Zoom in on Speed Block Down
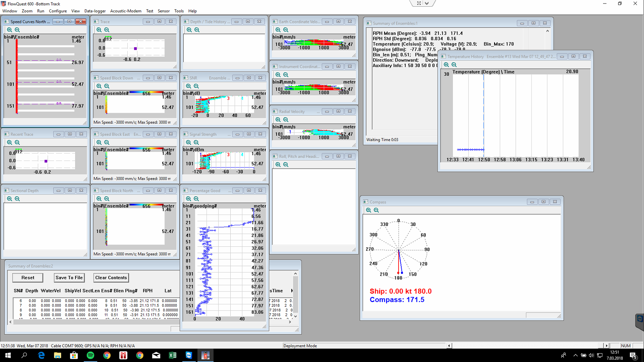The width and height of the screenshot is (644, 362). [99, 86]
